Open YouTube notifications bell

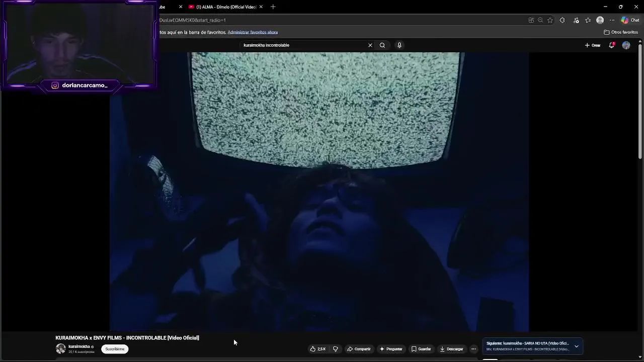click(612, 45)
